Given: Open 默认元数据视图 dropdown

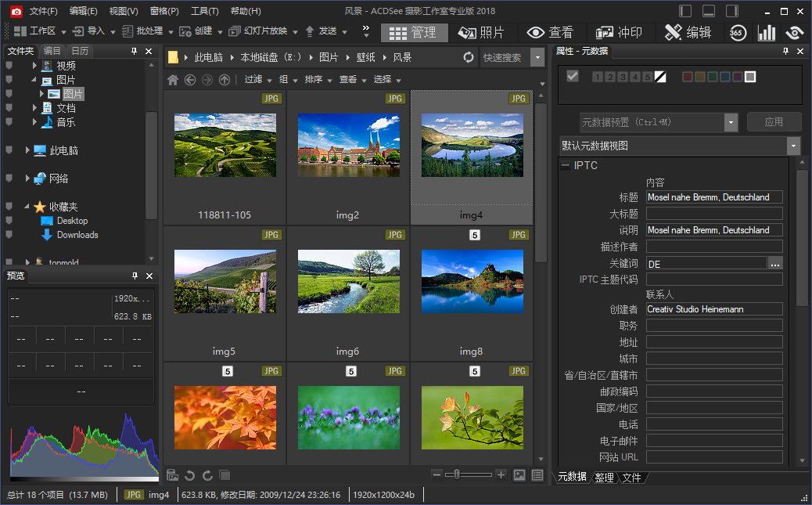Looking at the screenshot, I should pyautogui.click(x=793, y=146).
